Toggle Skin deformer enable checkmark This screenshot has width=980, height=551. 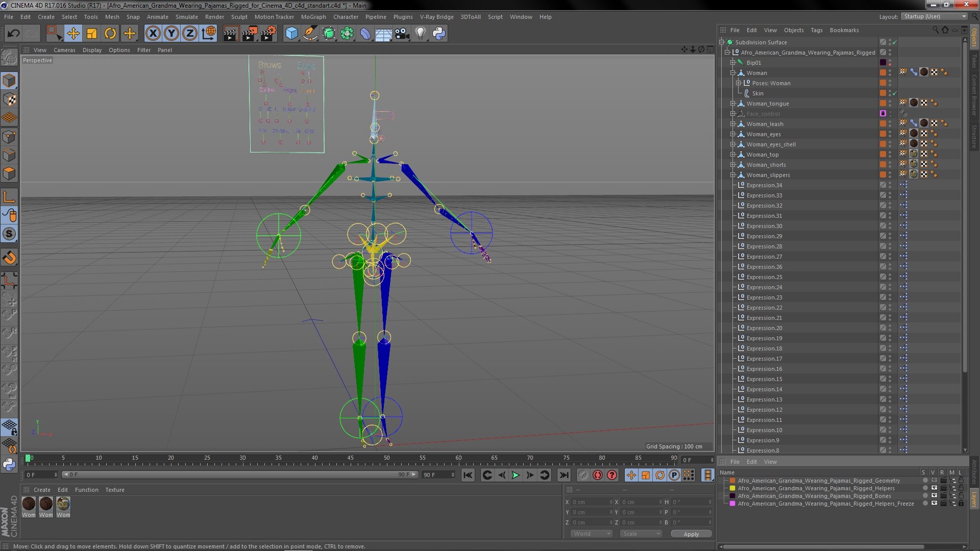[894, 93]
